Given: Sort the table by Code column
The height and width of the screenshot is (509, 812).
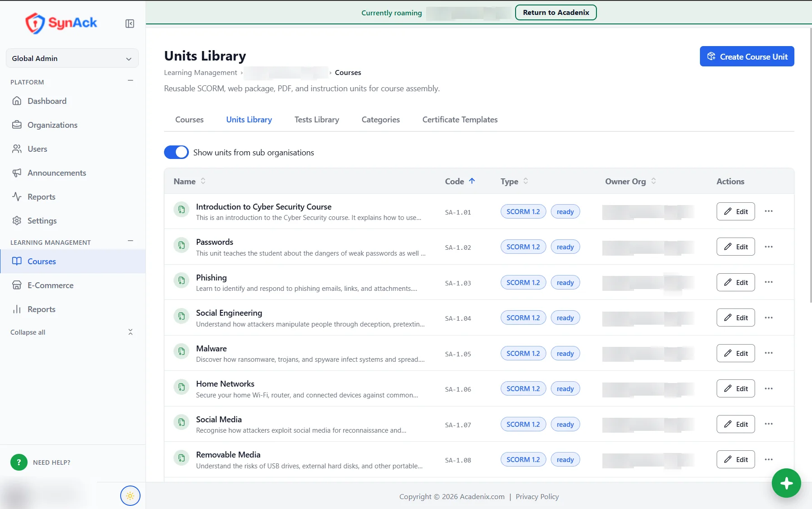Looking at the screenshot, I should [x=460, y=181].
